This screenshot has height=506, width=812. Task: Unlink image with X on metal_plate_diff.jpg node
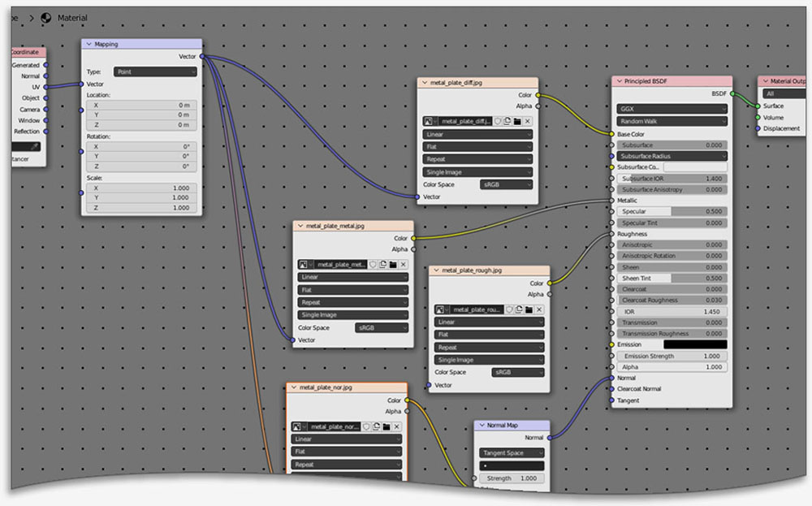coord(527,121)
